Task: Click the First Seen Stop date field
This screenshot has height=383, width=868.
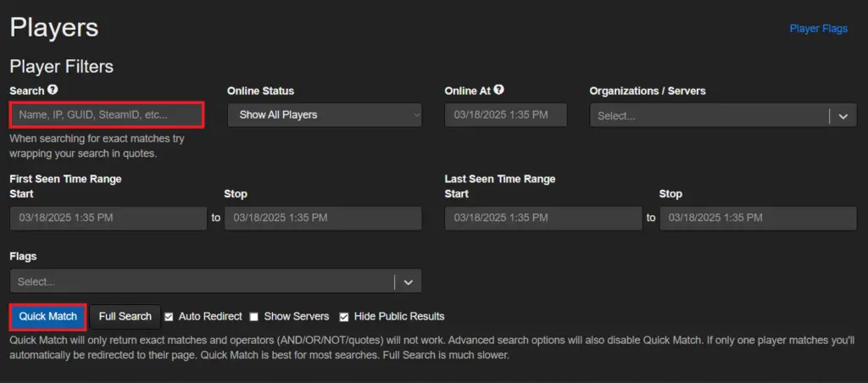Action: coord(323,218)
